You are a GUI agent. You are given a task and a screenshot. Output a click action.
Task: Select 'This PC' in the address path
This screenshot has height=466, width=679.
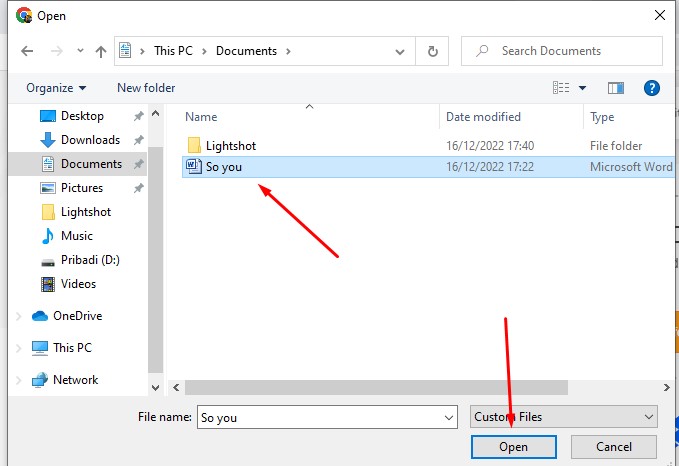[173, 51]
